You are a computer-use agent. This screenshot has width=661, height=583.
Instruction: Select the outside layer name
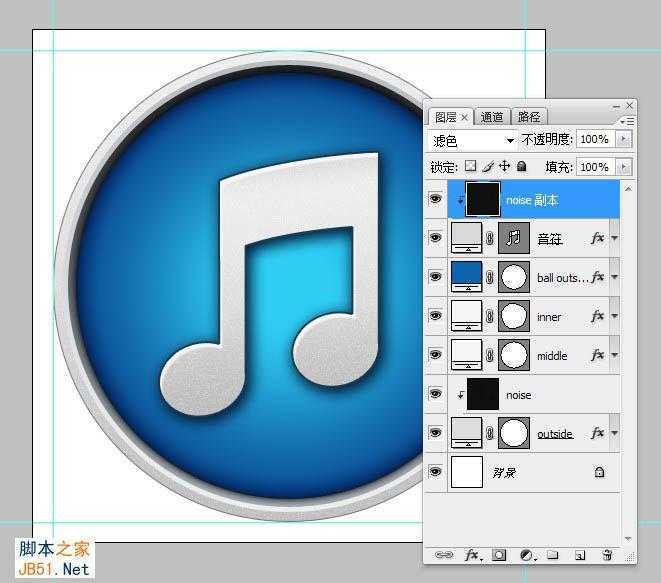555,434
